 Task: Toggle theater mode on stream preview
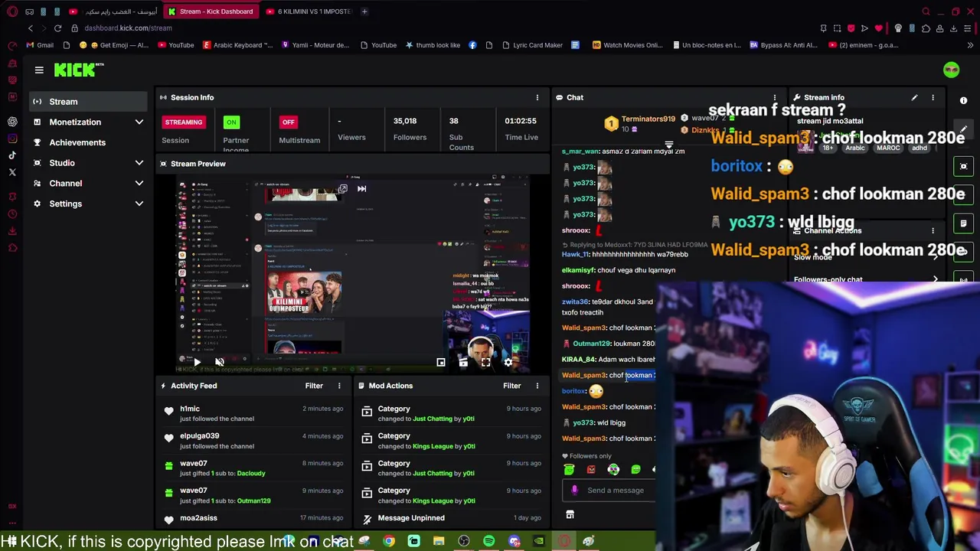tap(463, 362)
